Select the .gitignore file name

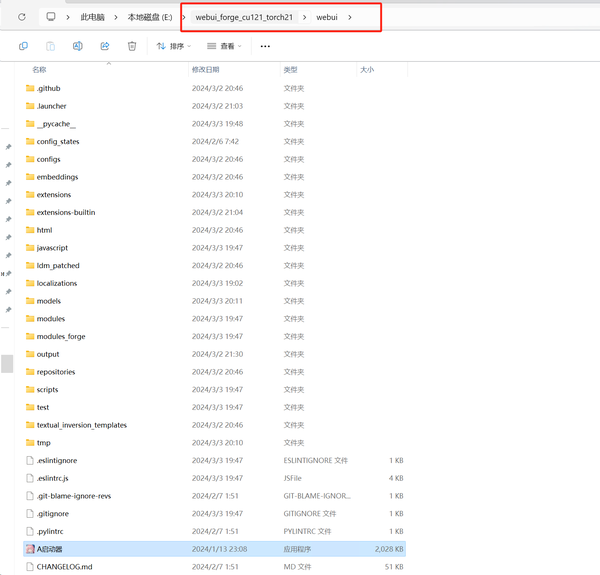pyautogui.click(x=53, y=514)
